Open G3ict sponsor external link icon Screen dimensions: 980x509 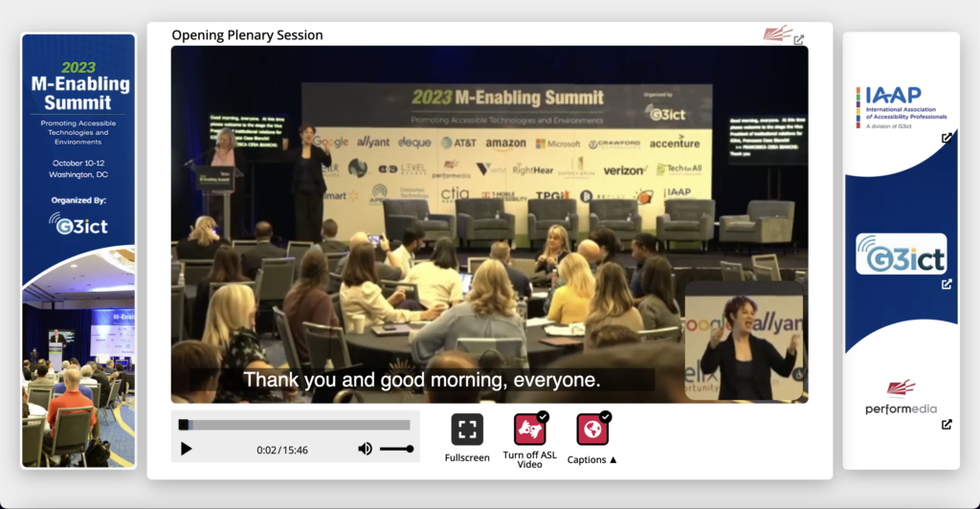[947, 285]
